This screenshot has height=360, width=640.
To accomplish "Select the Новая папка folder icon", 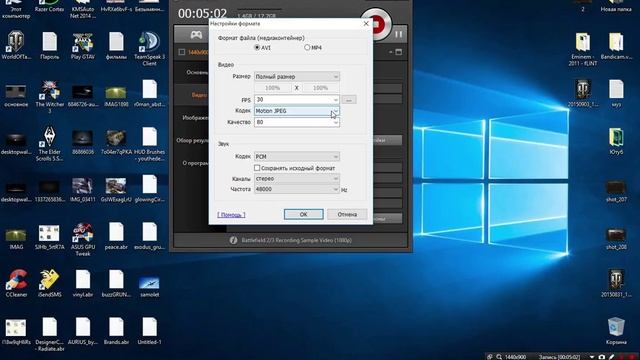I will [616, 6].
